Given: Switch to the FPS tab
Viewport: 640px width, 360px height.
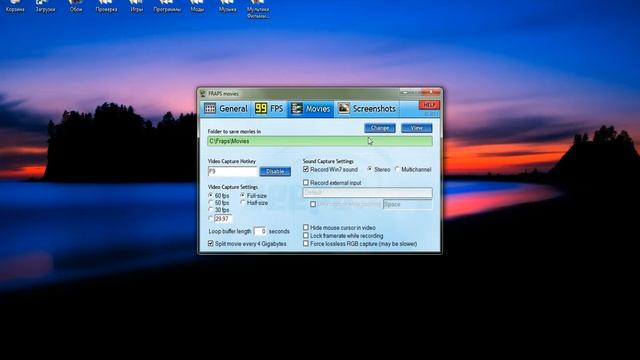Looking at the screenshot, I should pos(269,109).
